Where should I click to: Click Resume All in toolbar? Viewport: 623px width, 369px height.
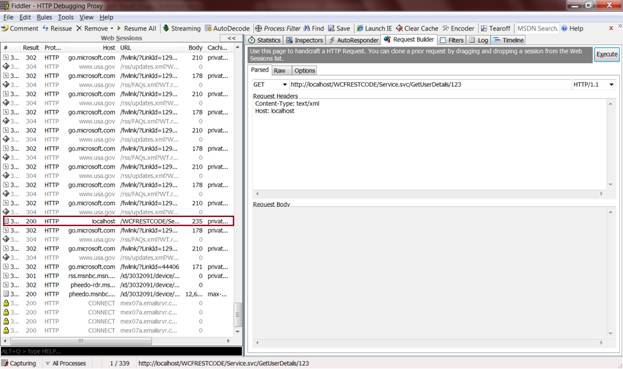pyautogui.click(x=136, y=28)
